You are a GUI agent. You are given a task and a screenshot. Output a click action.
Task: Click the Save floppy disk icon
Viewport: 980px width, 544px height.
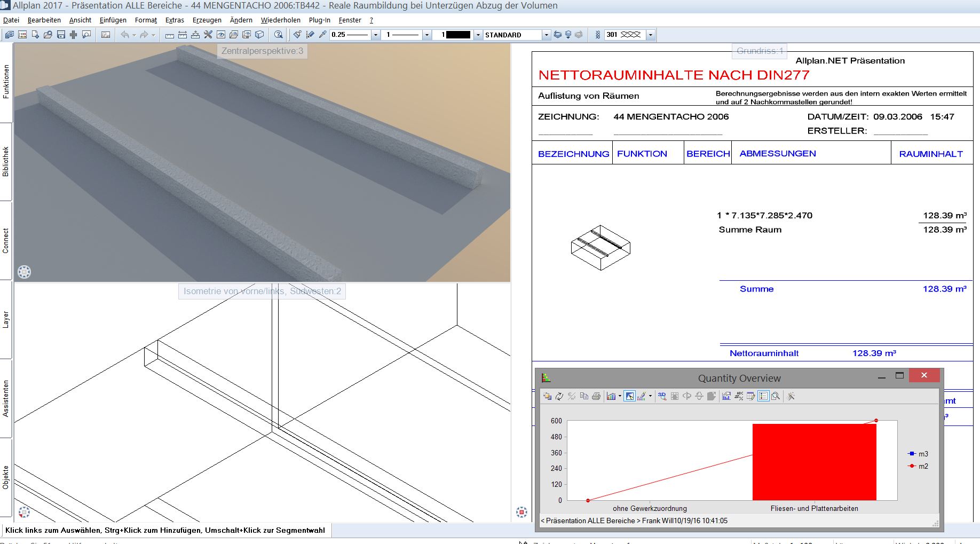tap(61, 35)
